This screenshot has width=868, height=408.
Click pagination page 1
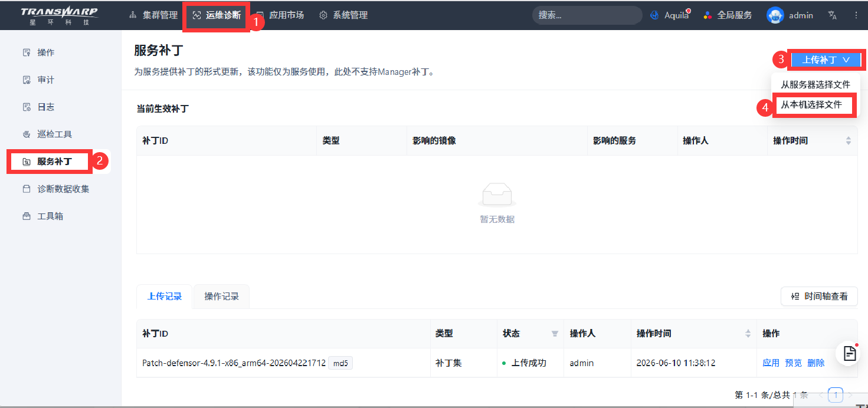[836, 394]
